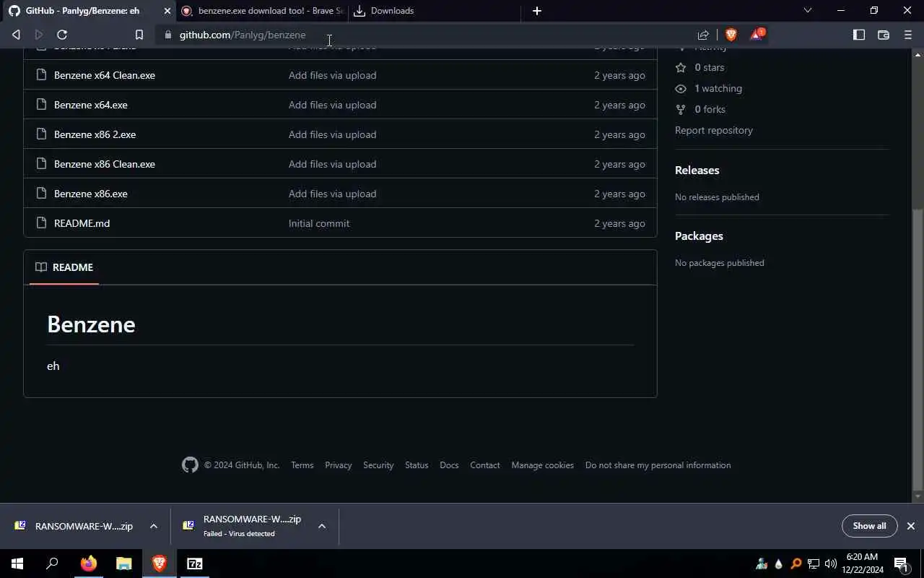Click the page vertical scrollbar thumb
This screenshot has width=924, height=578.
pyautogui.click(x=918, y=350)
